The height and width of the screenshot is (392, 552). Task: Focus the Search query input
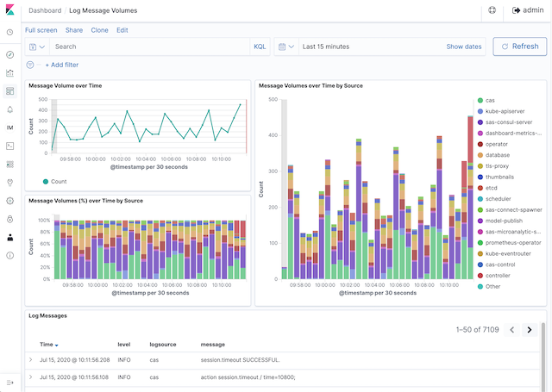[x=150, y=47]
